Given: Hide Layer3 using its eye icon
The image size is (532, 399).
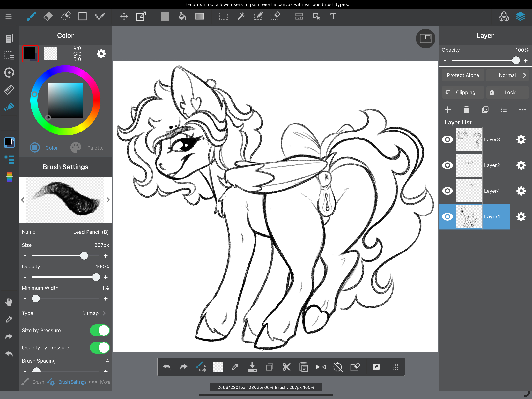Looking at the screenshot, I should [x=447, y=139].
